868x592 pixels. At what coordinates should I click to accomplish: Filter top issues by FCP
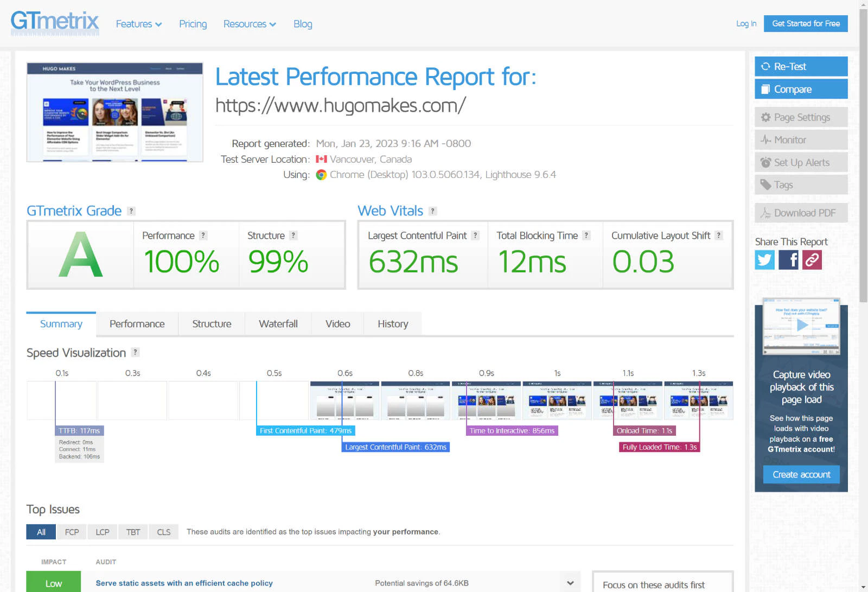[x=72, y=532]
